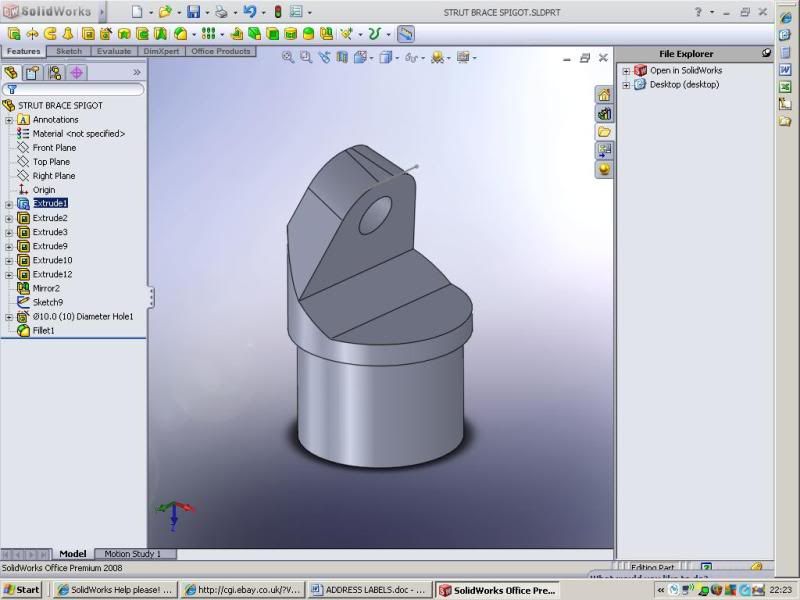Select the Fillet tool in Features toolbar
This screenshot has width=800, height=600.
tap(181, 34)
